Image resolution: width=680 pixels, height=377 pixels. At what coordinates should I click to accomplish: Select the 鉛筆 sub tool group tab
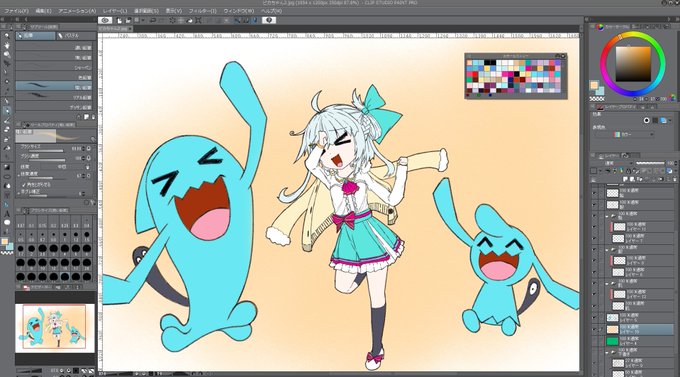(36, 36)
